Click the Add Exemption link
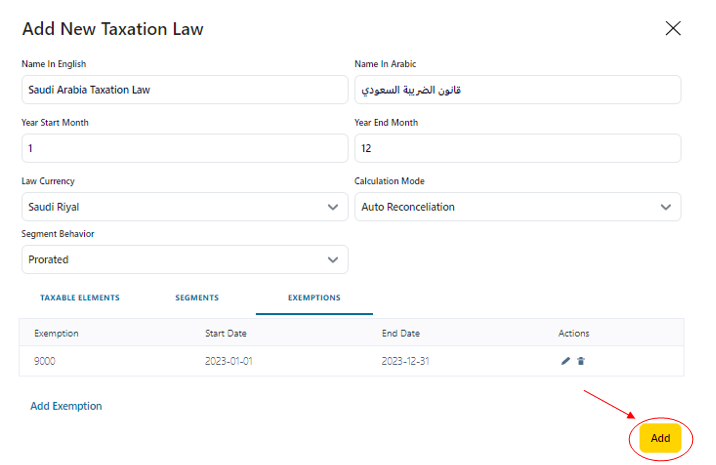 pos(66,406)
